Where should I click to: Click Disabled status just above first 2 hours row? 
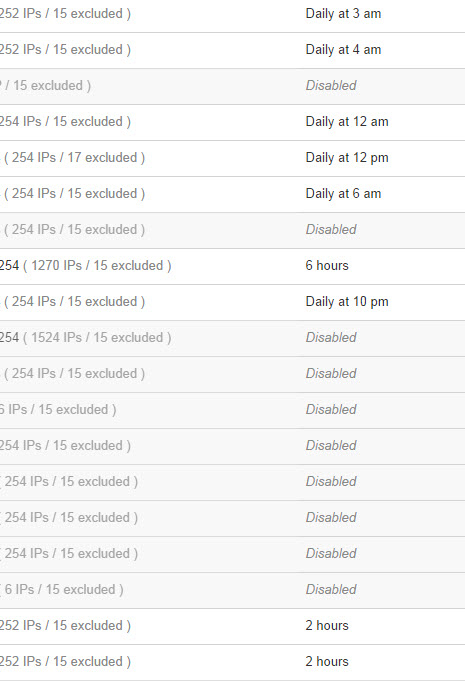(x=331, y=589)
